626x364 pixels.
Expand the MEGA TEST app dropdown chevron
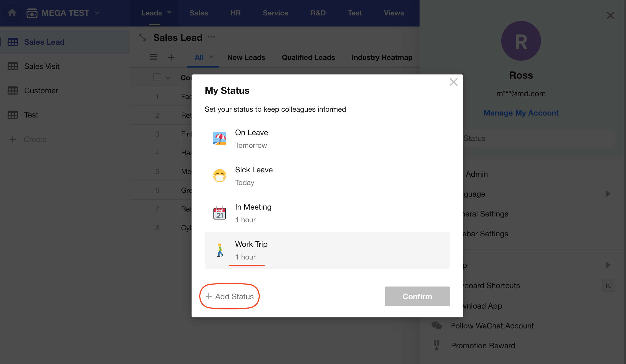coord(97,13)
